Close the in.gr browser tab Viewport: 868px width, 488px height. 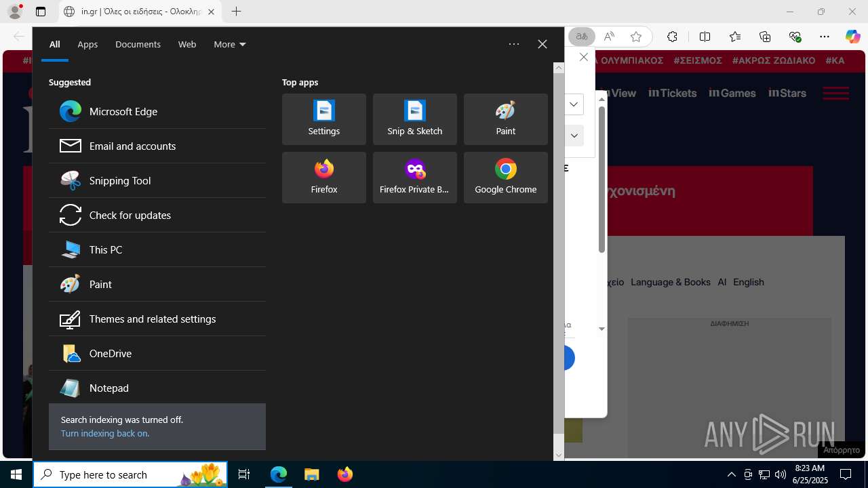tap(211, 12)
